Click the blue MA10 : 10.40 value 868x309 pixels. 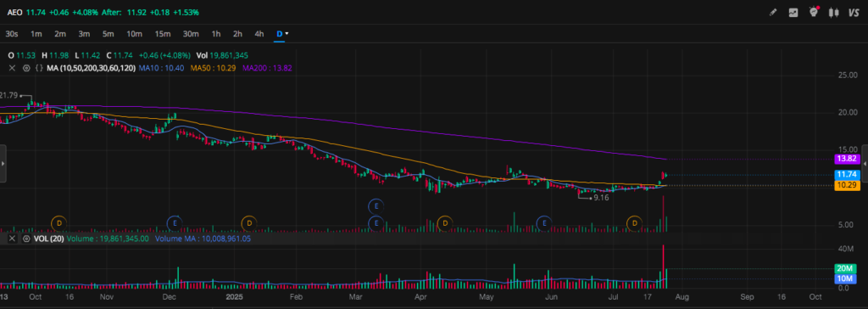tap(161, 68)
